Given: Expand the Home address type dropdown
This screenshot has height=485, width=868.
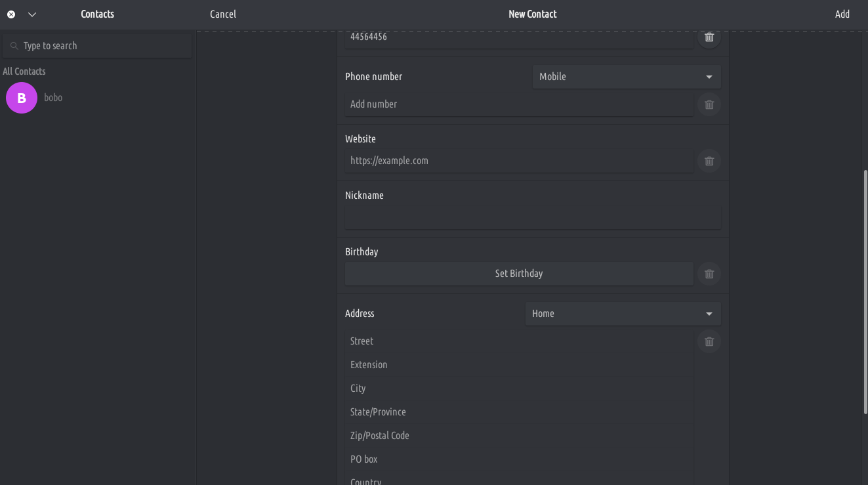Looking at the screenshot, I should coord(623,314).
